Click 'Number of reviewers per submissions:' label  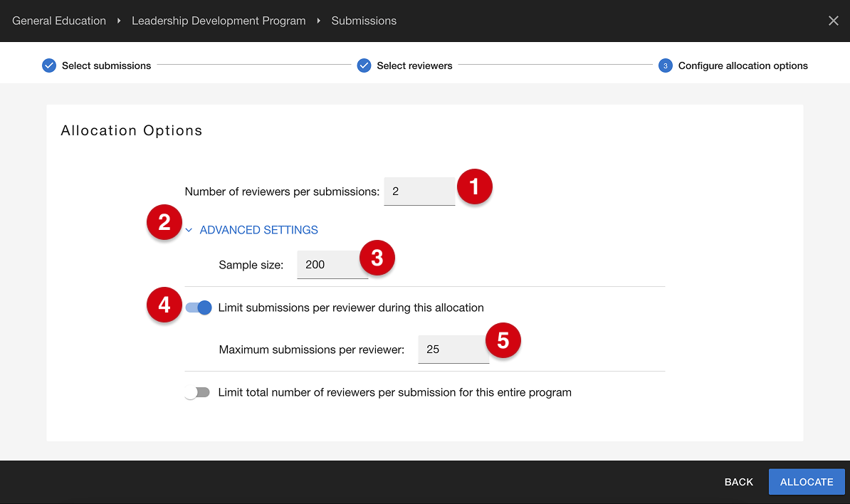(x=282, y=191)
